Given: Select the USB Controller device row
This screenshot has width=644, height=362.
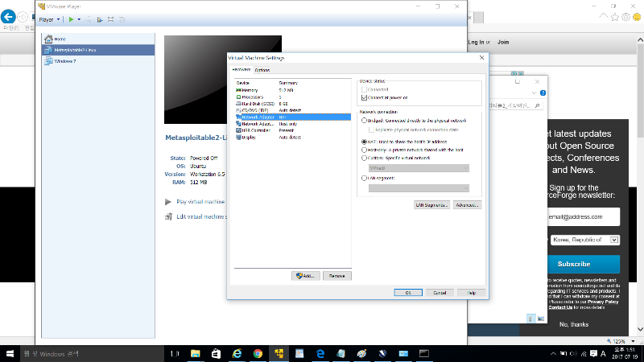Looking at the screenshot, I should [x=292, y=130].
